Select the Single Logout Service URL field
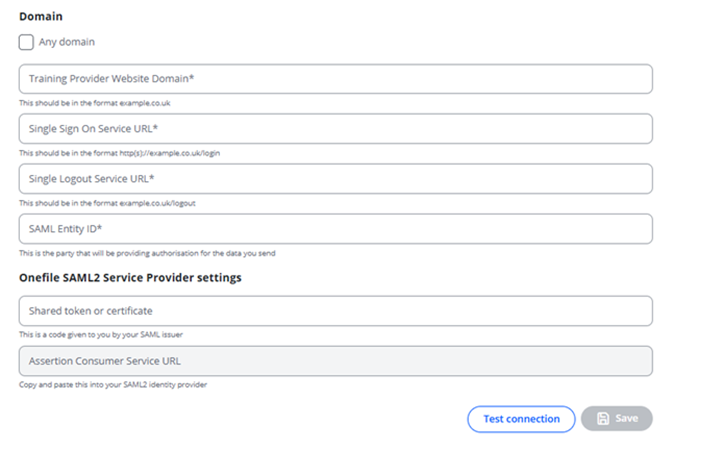 click(x=335, y=179)
